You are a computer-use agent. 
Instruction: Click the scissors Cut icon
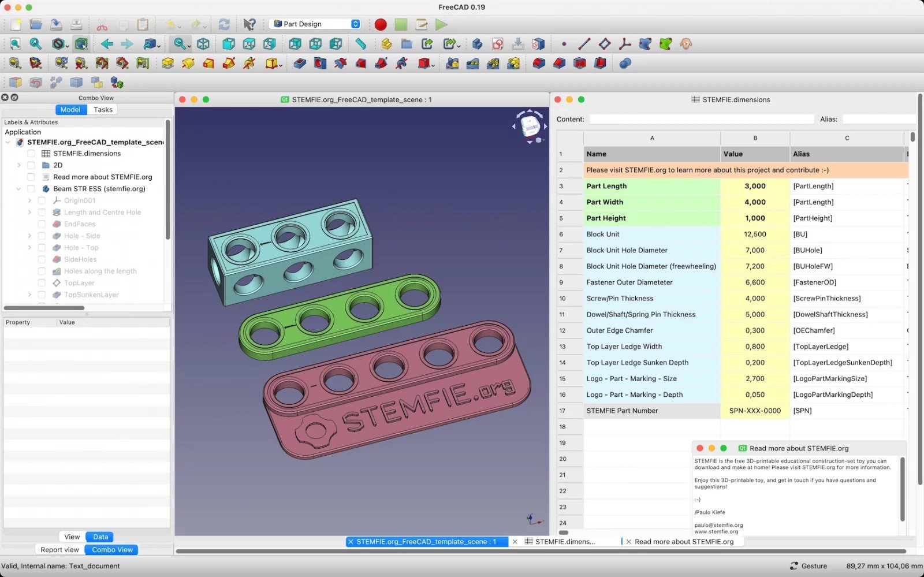[x=102, y=24]
